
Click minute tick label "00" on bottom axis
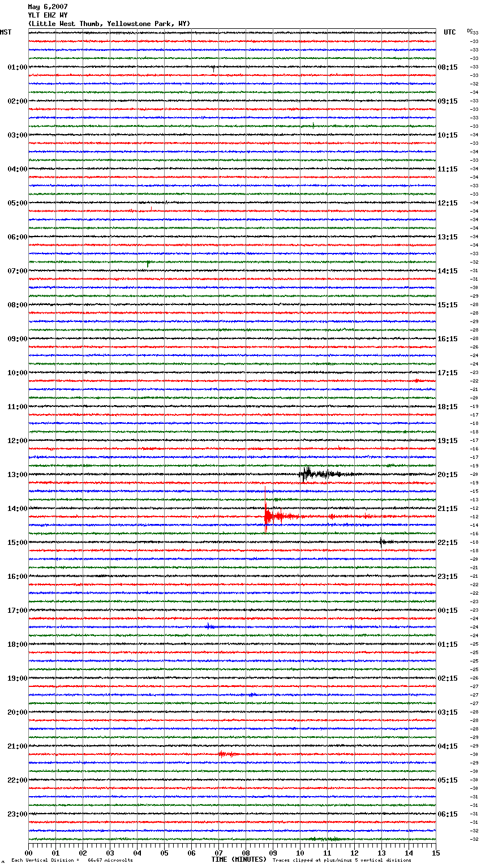(x=28, y=853)
